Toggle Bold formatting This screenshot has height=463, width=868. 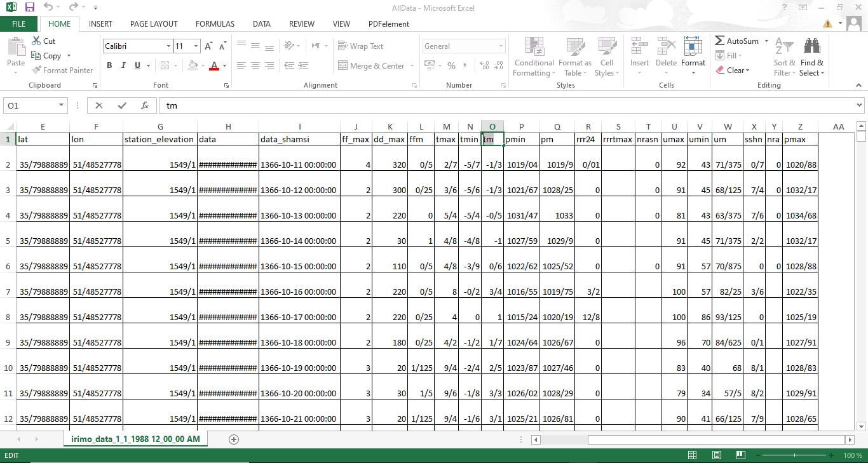[x=109, y=65]
